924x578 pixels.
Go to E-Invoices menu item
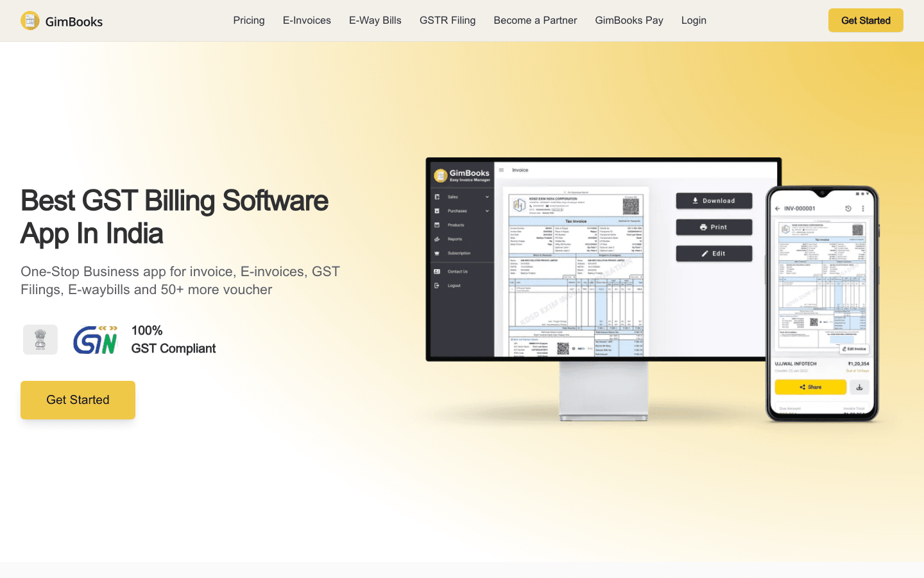[307, 21]
